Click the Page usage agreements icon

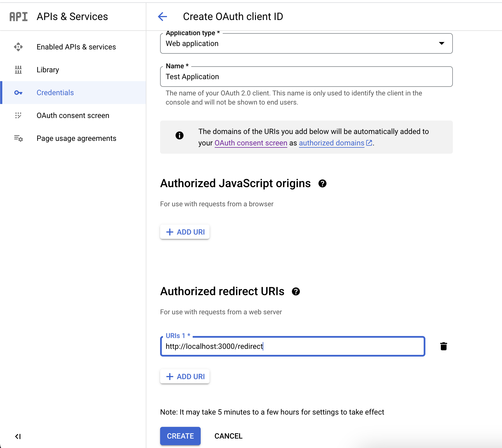click(x=18, y=138)
